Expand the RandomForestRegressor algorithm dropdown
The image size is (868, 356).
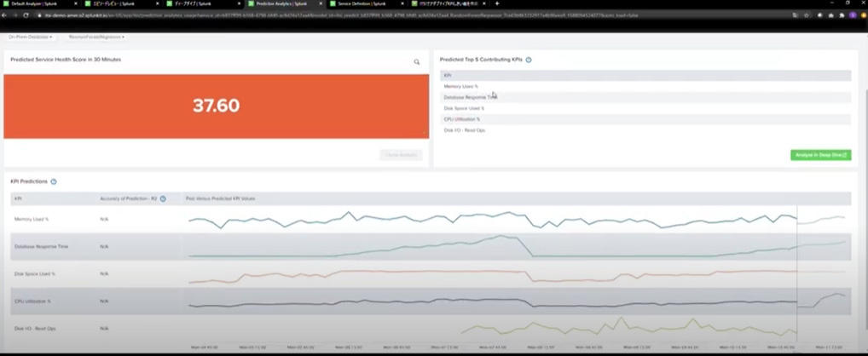pos(96,37)
